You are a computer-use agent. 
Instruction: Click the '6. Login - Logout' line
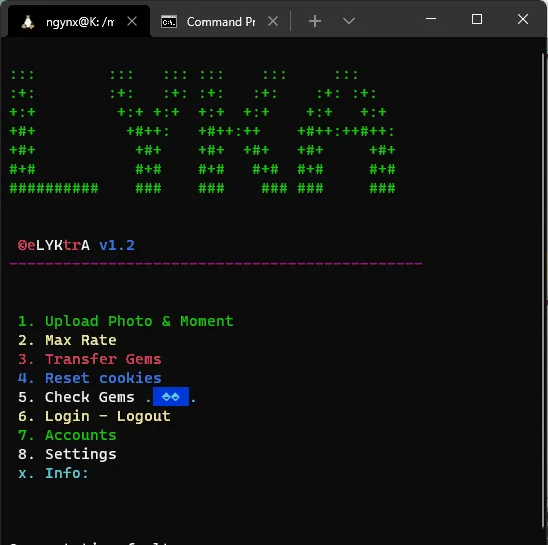point(94,416)
